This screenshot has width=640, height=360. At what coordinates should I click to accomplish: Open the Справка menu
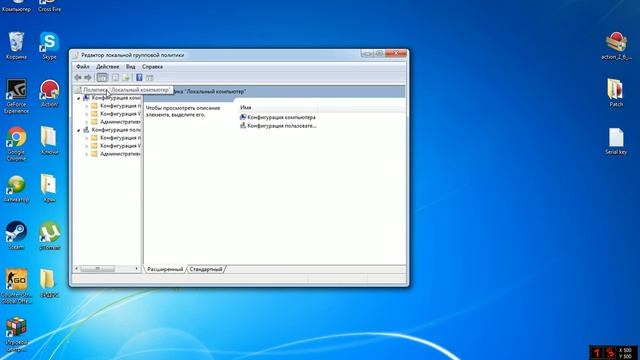[x=152, y=67]
